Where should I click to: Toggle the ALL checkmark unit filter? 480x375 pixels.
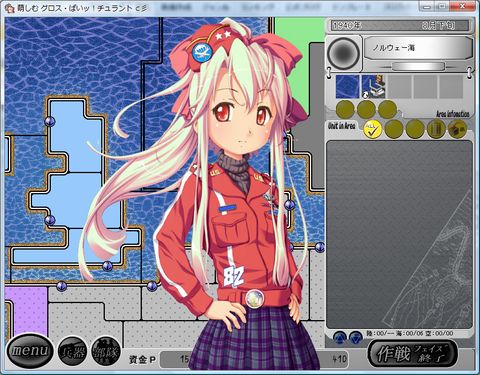pyautogui.click(x=373, y=129)
